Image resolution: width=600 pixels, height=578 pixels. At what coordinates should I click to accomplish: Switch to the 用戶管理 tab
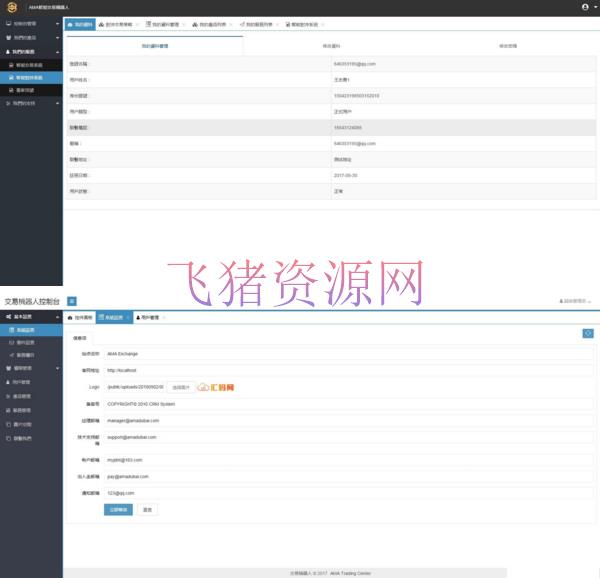150,317
